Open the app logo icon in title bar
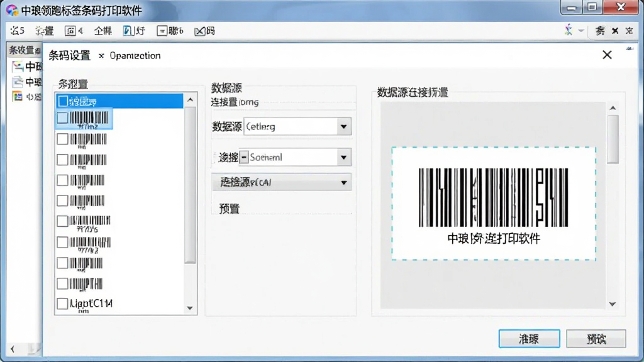 tap(12, 10)
